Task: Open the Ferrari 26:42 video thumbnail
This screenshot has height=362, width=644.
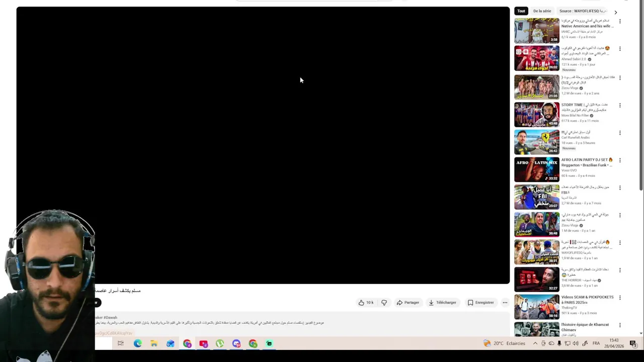Action: [536, 142]
